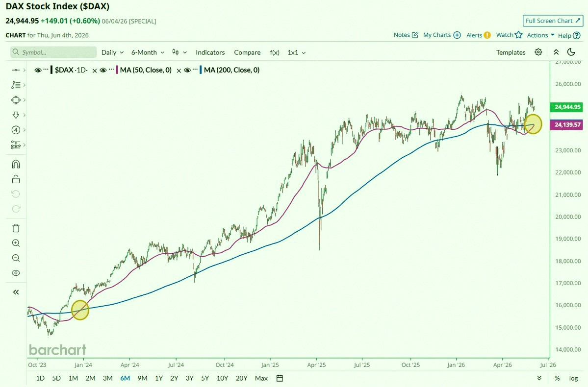Image resolution: width=588 pixels, height=387 pixels.
Task: Select the 1D time range
Action: tap(40, 378)
